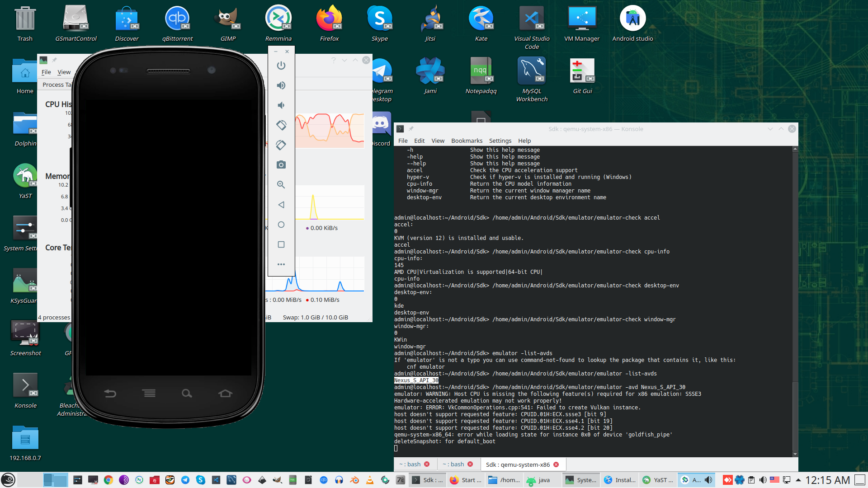Open emulator extended controls (three dots)
This screenshot has height=488, width=868.
281,264
